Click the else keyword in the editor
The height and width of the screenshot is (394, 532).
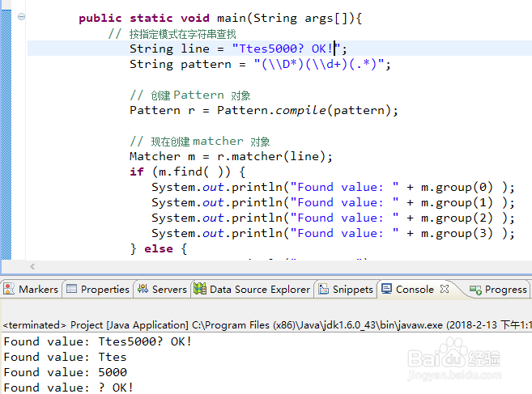click(159, 249)
